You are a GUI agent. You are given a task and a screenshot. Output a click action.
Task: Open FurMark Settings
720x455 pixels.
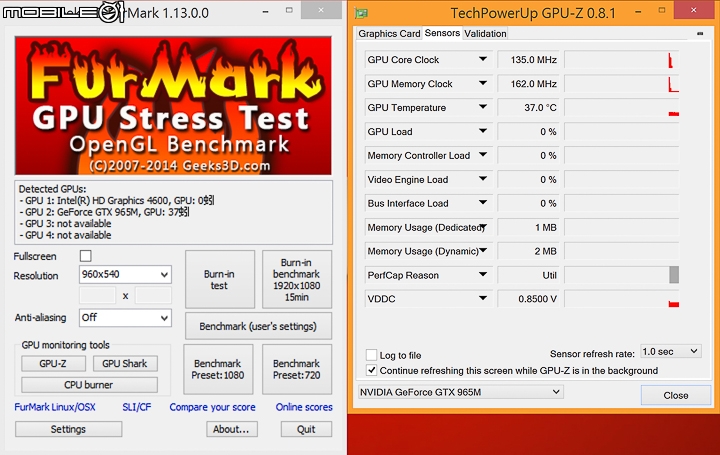click(x=68, y=429)
